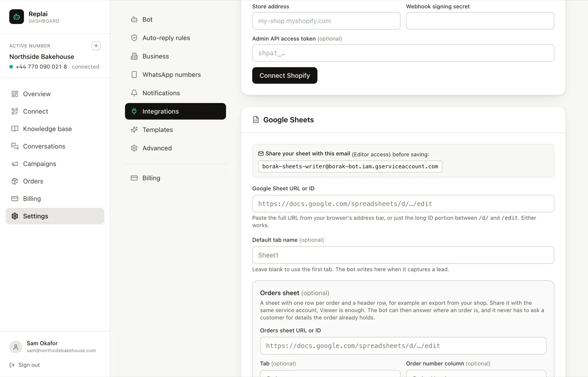The image size is (588, 377).
Task: Open Billing in the main left sidebar
Action: point(55,199)
